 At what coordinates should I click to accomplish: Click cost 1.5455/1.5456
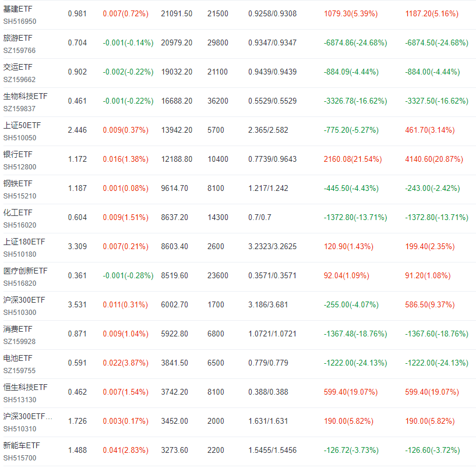(272, 451)
